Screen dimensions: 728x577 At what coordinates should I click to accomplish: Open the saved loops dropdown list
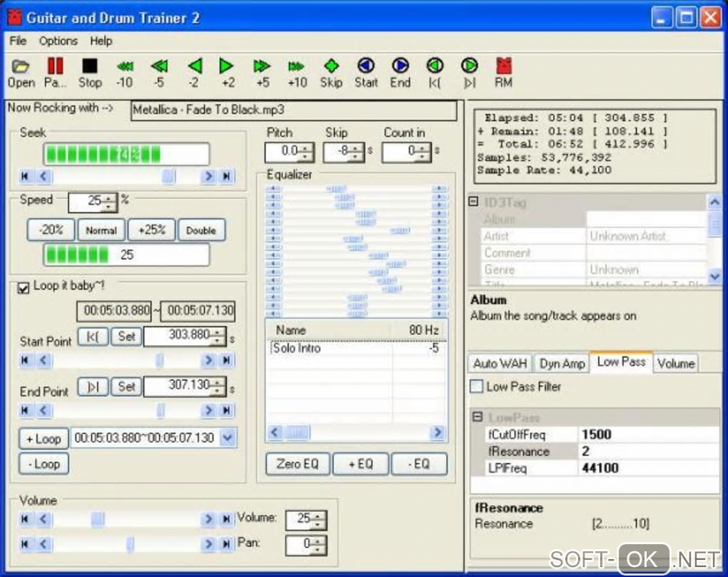click(x=228, y=438)
